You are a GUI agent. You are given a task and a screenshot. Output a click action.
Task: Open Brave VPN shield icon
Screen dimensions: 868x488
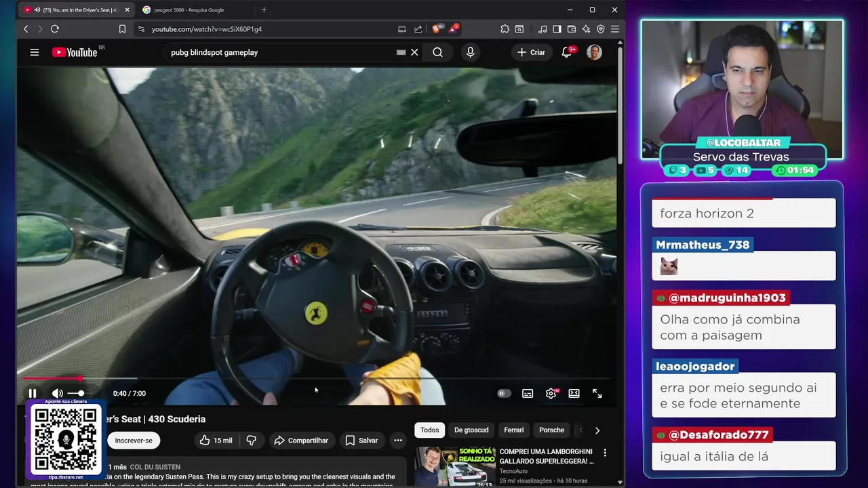click(x=601, y=29)
